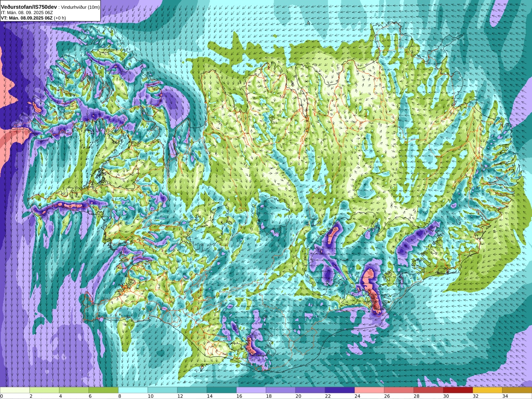The height and width of the screenshot is (399, 532).
Task: Click the olive green 6–8 legend swatch
Action: point(103,390)
